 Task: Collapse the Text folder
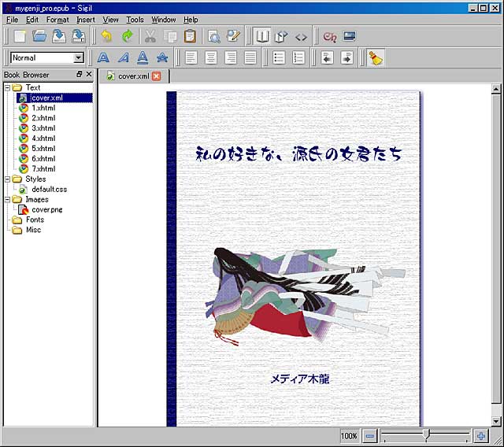click(7, 87)
